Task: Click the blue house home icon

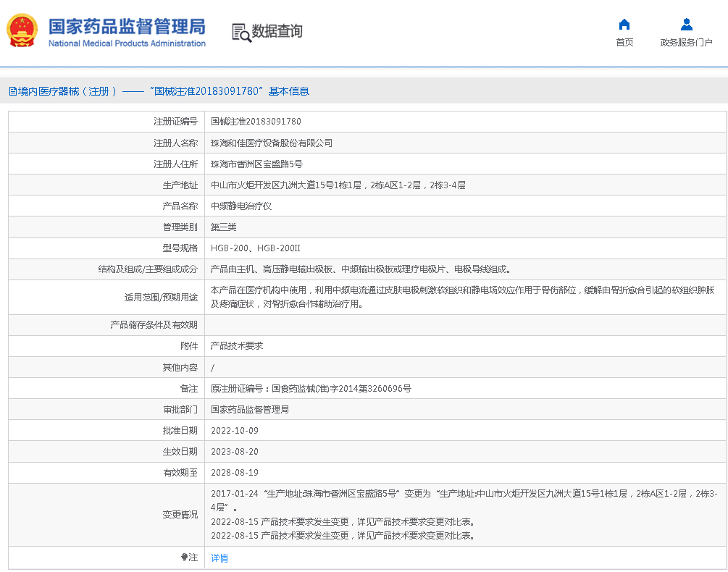Action: coord(624,24)
